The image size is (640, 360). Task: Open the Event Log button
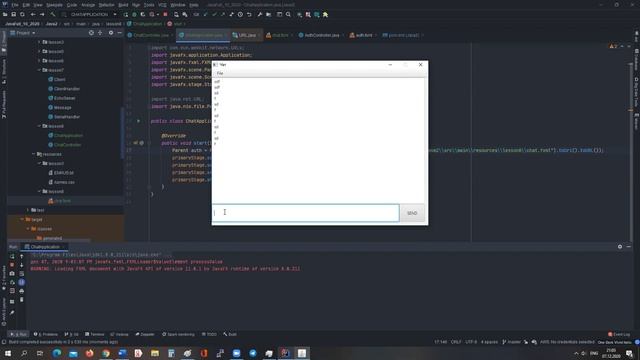click(619, 334)
